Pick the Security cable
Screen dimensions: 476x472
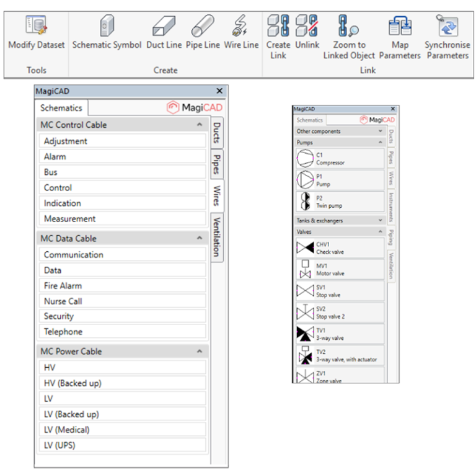coord(122,316)
